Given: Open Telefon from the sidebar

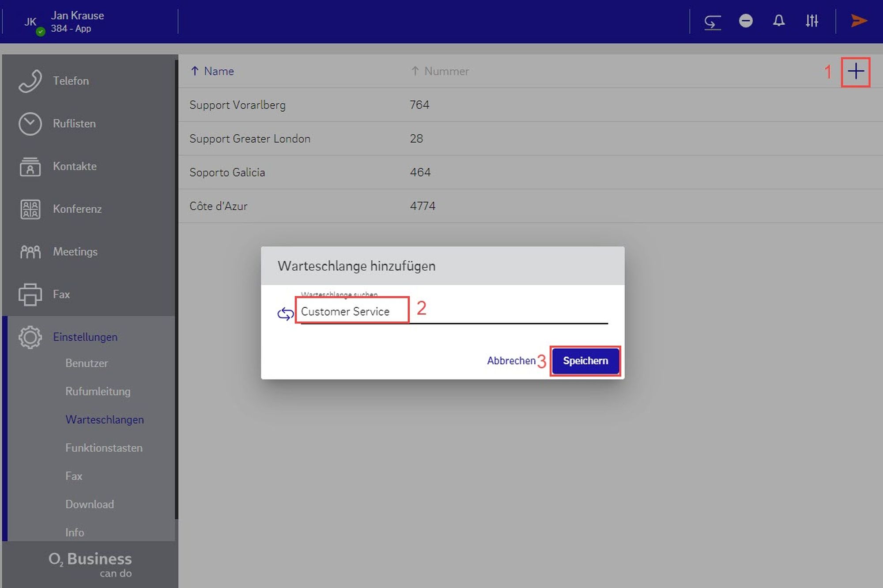Looking at the screenshot, I should click(x=71, y=81).
